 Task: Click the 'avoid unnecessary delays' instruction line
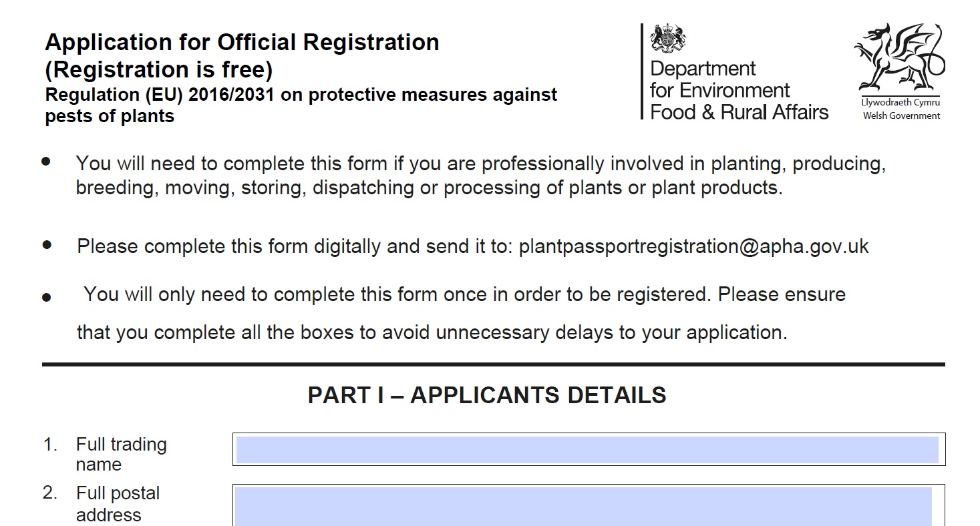tap(432, 332)
